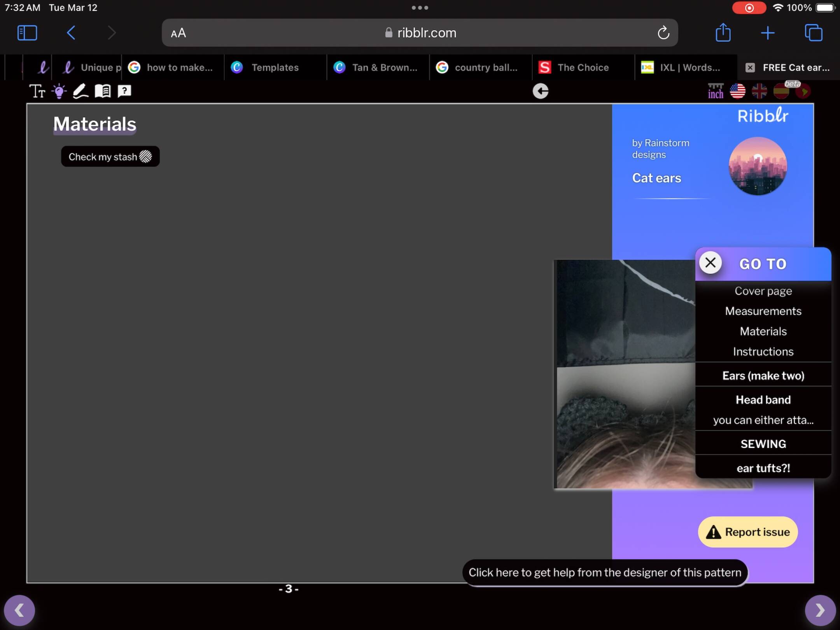Open the book reading mode icon
Image resolution: width=840 pixels, height=630 pixels.
point(103,91)
